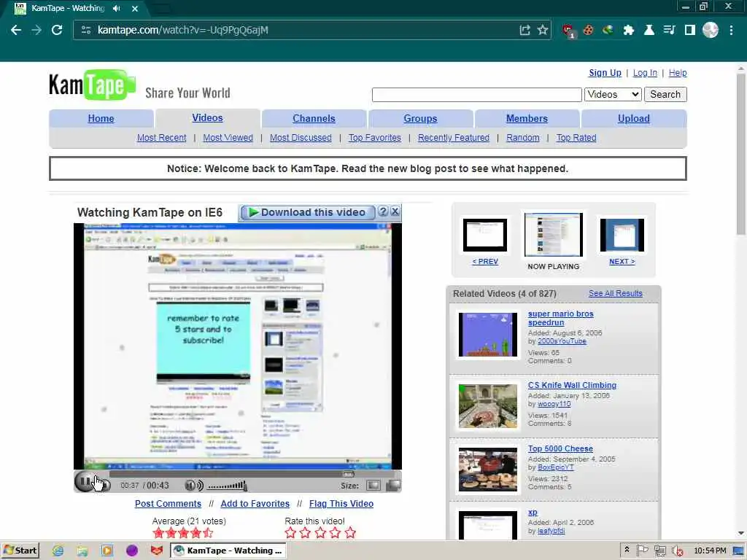Open the Random videos link
The image size is (747, 560).
522,138
